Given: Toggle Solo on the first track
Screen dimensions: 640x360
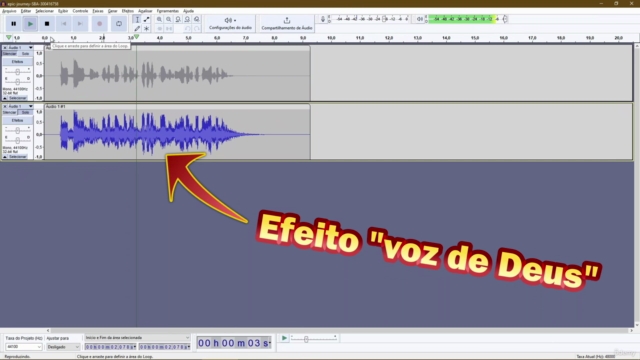Looking at the screenshot, I should (x=25, y=54).
